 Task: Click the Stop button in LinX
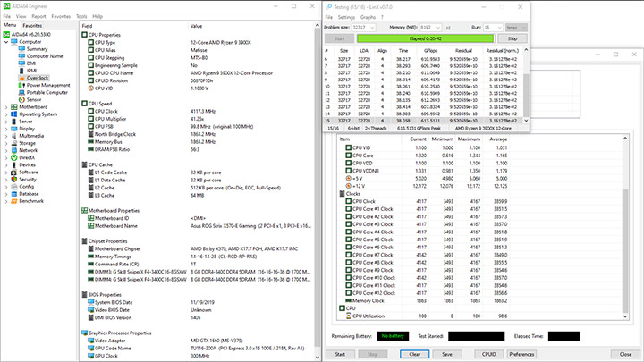click(x=513, y=38)
